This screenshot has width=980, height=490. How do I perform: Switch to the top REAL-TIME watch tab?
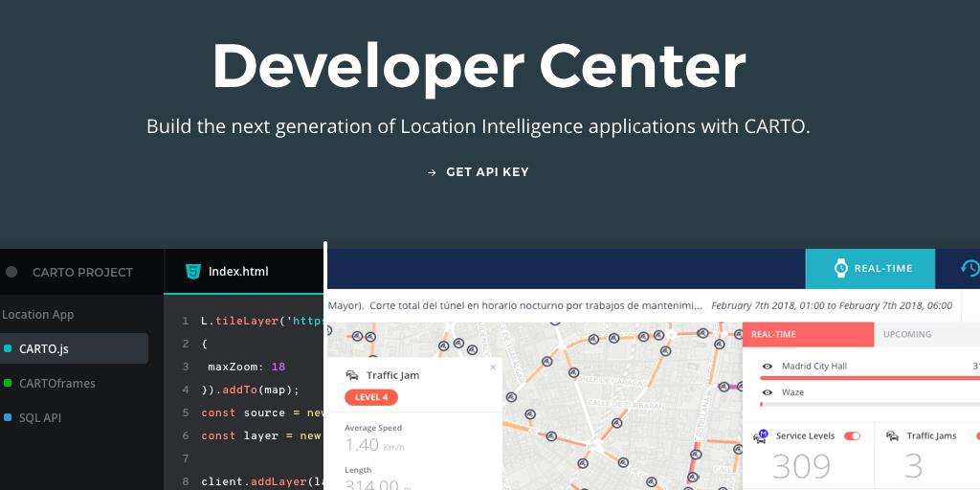pos(870,268)
